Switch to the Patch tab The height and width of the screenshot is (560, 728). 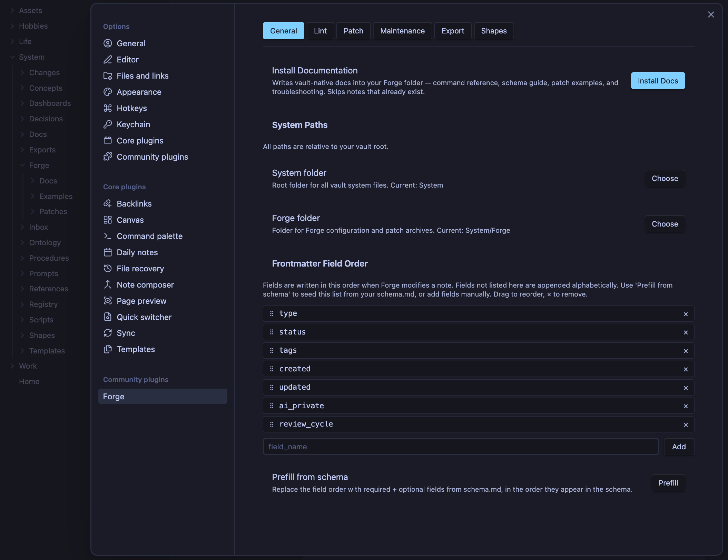pyautogui.click(x=353, y=31)
